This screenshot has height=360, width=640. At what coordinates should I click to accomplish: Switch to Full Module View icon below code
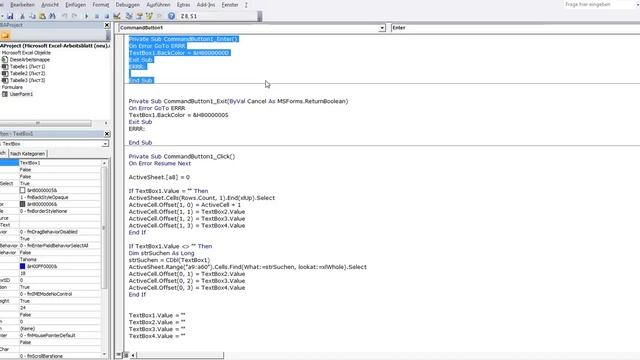pyautogui.click(x=126, y=355)
